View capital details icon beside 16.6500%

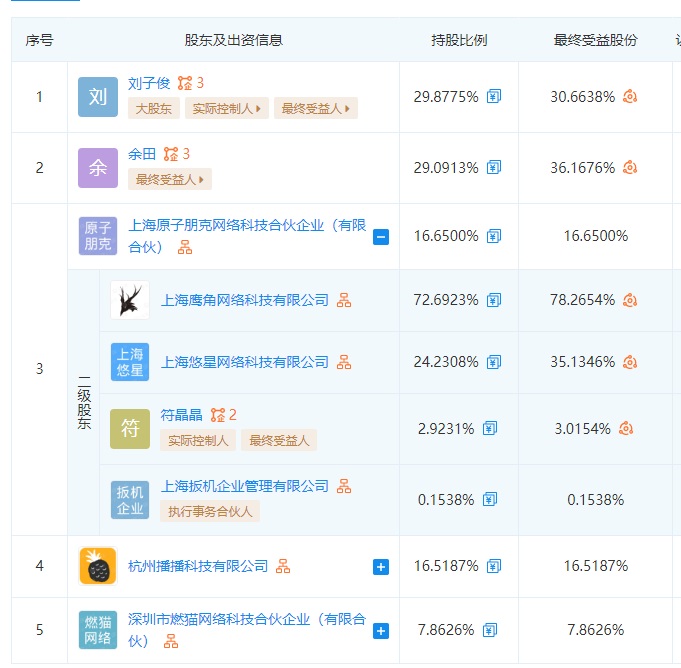coord(494,236)
